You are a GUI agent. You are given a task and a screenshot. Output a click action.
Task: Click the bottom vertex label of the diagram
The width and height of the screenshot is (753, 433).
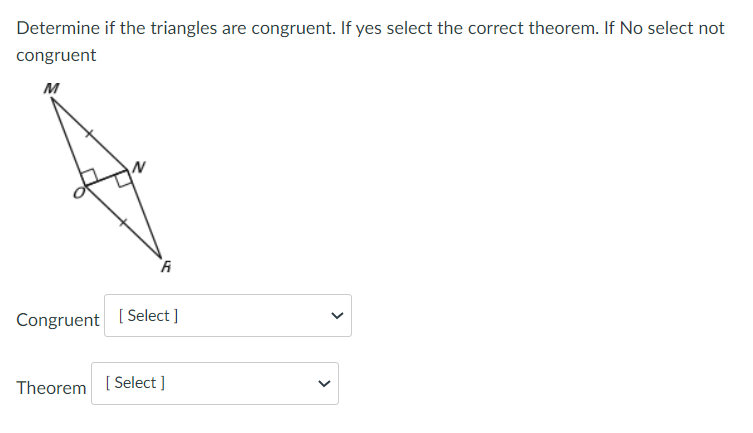coord(165,267)
